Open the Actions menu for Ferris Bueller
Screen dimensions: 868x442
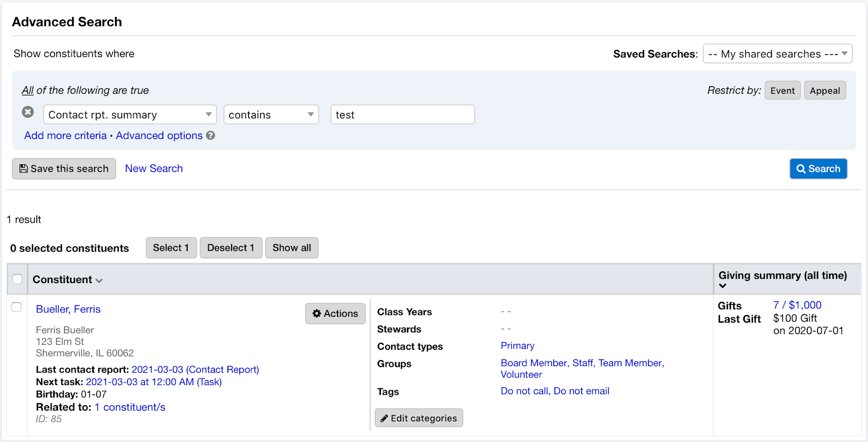[x=335, y=313]
